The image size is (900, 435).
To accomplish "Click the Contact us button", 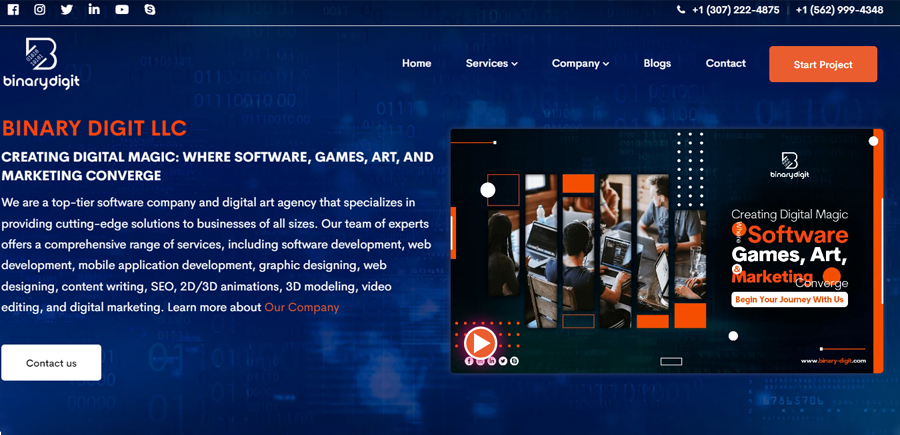I will point(51,363).
